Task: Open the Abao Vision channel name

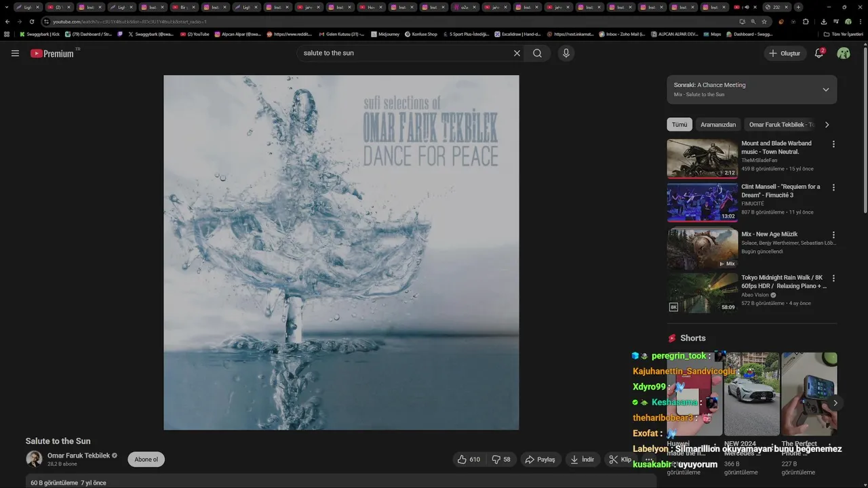Action: coord(755,295)
